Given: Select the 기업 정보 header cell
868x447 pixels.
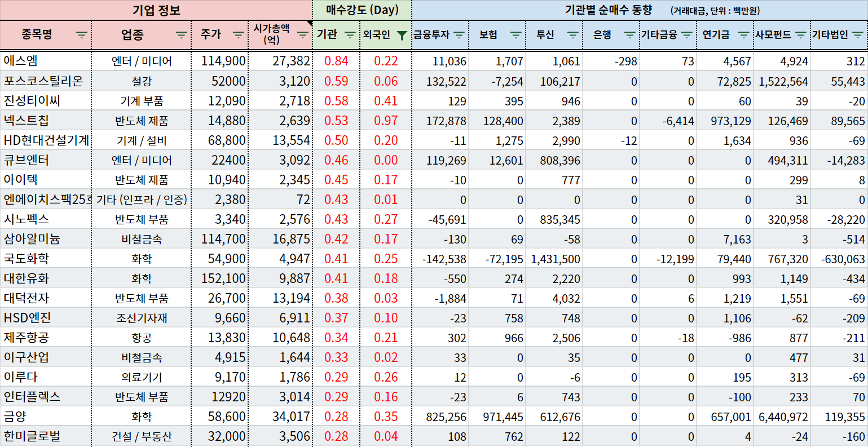Looking at the screenshot, I should tap(156, 10).
